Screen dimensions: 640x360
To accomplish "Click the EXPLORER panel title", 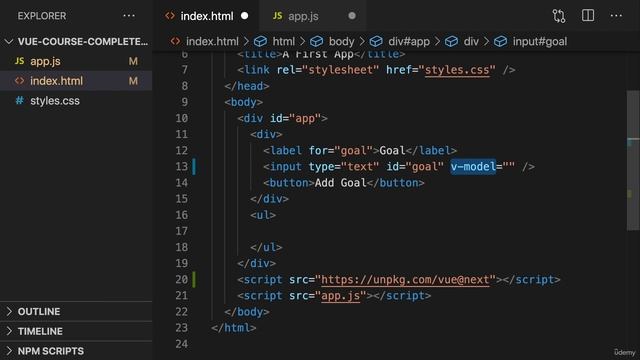I will (42, 16).
